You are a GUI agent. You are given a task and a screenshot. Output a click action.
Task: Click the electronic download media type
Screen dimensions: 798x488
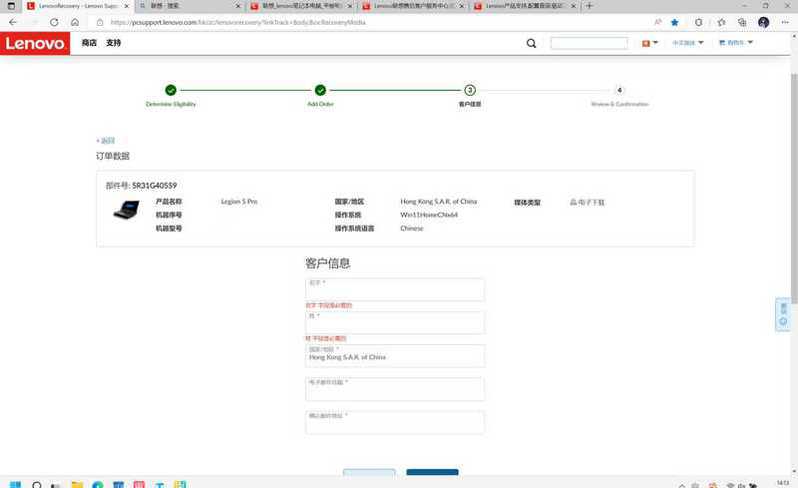tap(587, 202)
